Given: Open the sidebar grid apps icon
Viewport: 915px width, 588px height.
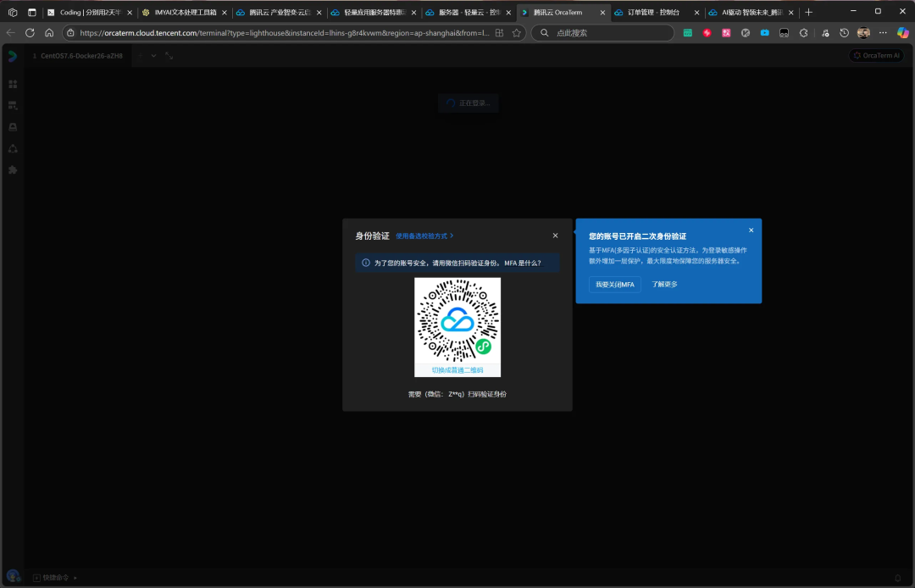Looking at the screenshot, I should tap(13, 84).
